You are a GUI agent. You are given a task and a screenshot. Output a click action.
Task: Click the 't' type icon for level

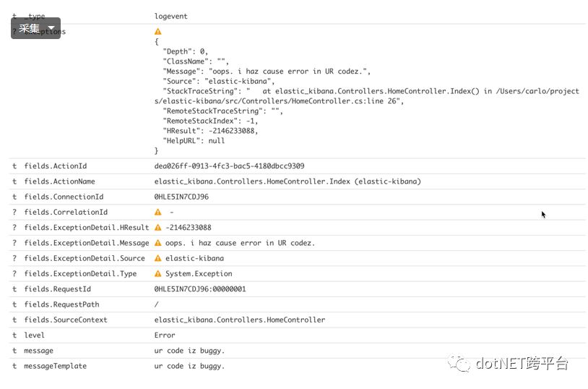coord(14,335)
